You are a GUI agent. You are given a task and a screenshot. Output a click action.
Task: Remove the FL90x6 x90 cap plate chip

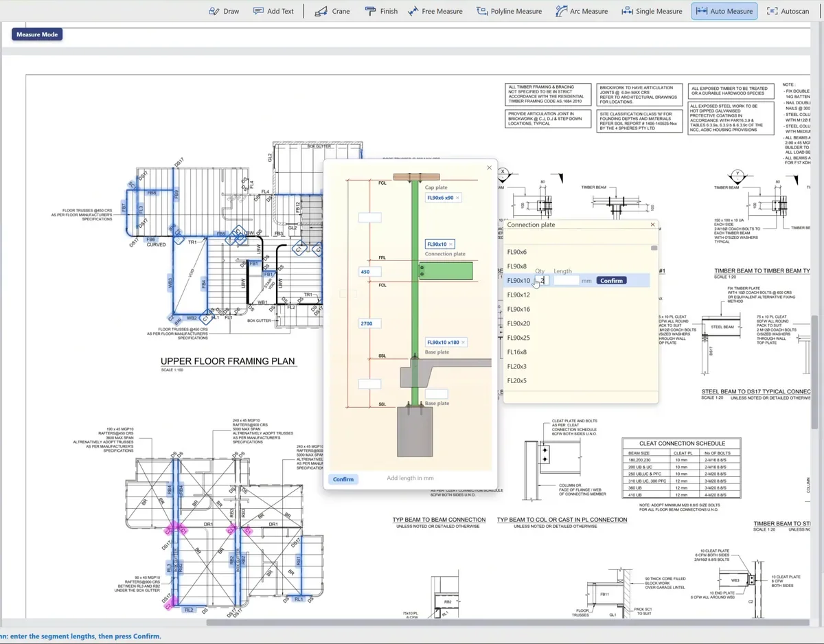point(458,198)
